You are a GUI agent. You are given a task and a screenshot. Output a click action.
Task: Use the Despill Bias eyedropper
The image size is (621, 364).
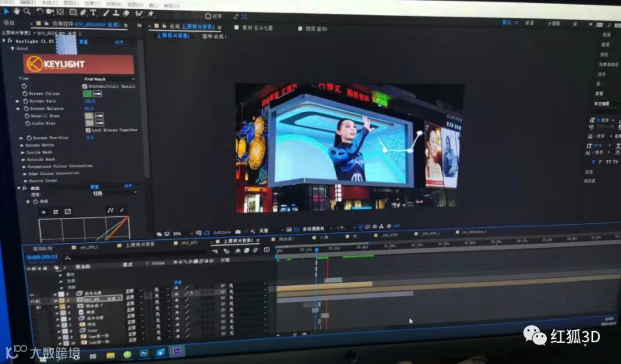click(99, 116)
